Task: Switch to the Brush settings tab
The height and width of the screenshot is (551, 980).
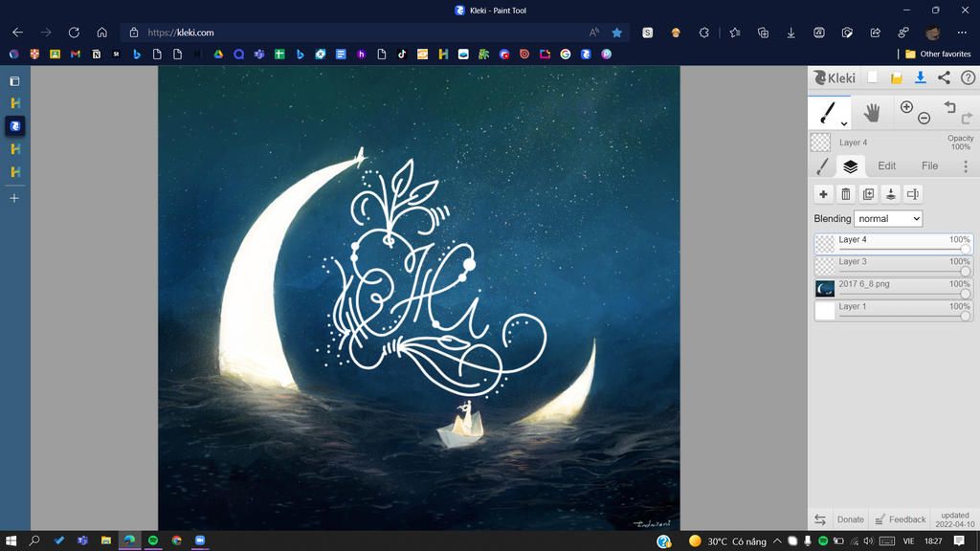Action: click(x=822, y=166)
